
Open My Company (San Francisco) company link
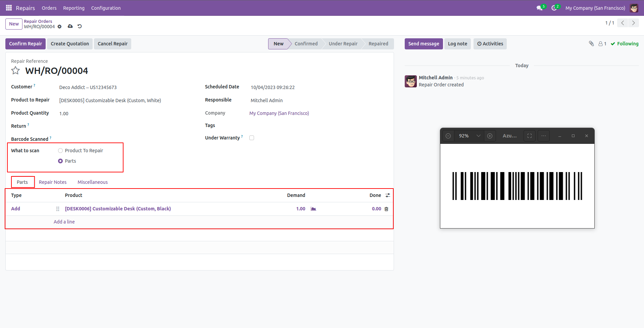point(279,113)
